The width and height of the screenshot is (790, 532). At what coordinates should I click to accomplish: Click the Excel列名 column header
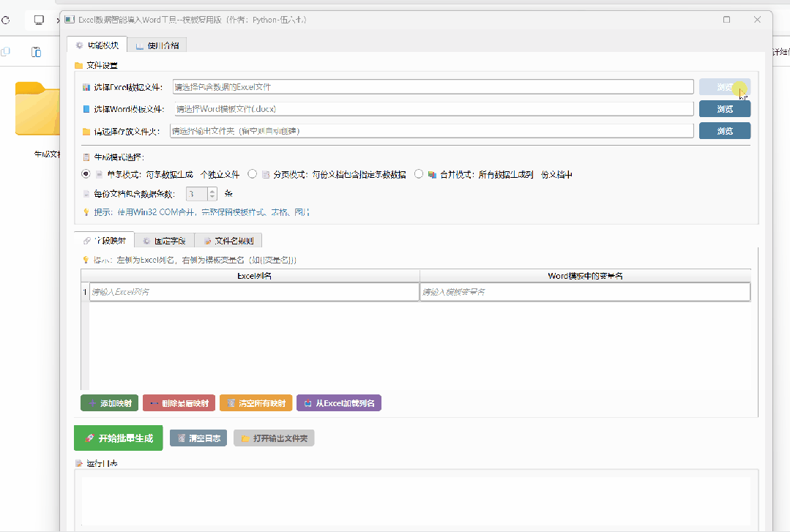click(255, 276)
